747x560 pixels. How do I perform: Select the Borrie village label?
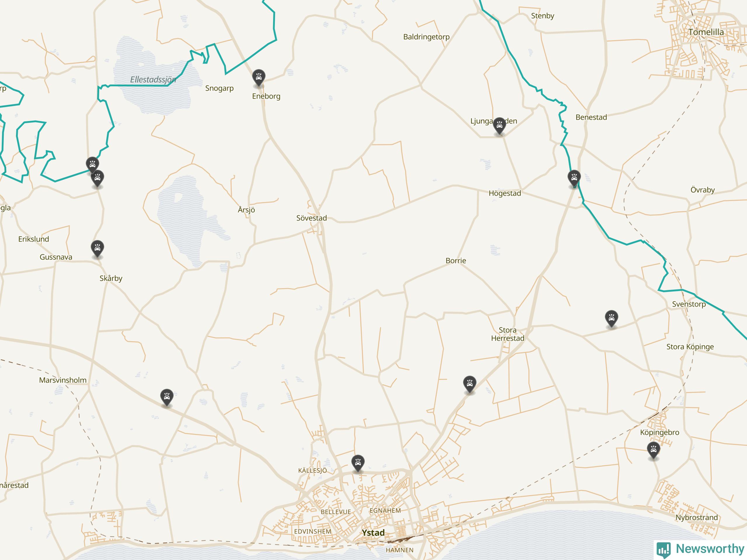point(455,260)
